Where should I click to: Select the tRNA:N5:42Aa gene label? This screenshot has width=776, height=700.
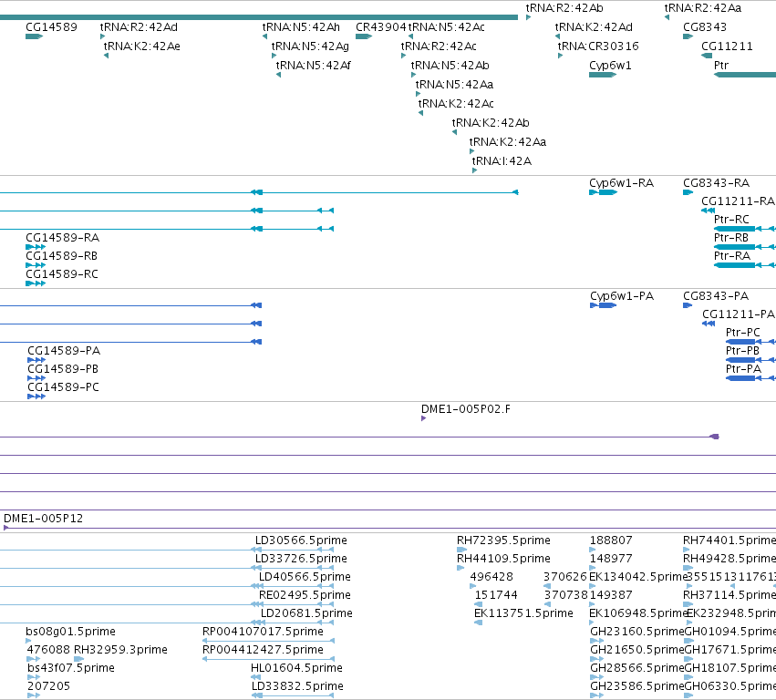[x=455, y=85]
